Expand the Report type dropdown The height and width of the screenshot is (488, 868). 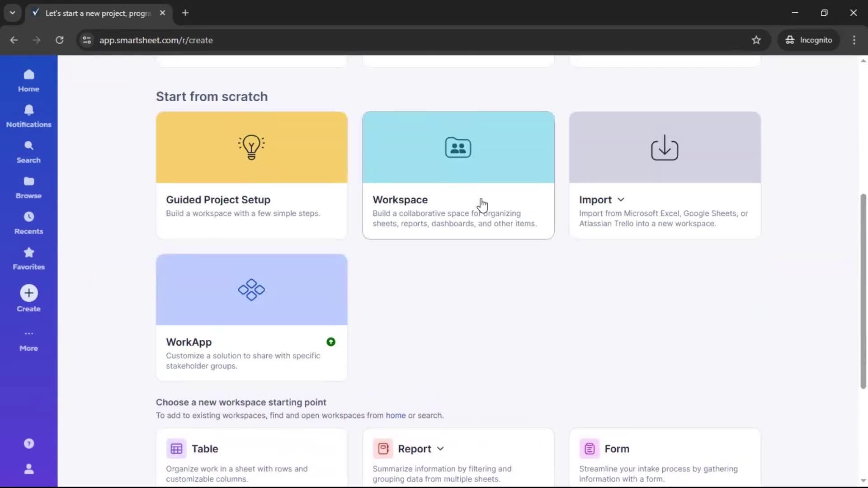click(440, 449)
